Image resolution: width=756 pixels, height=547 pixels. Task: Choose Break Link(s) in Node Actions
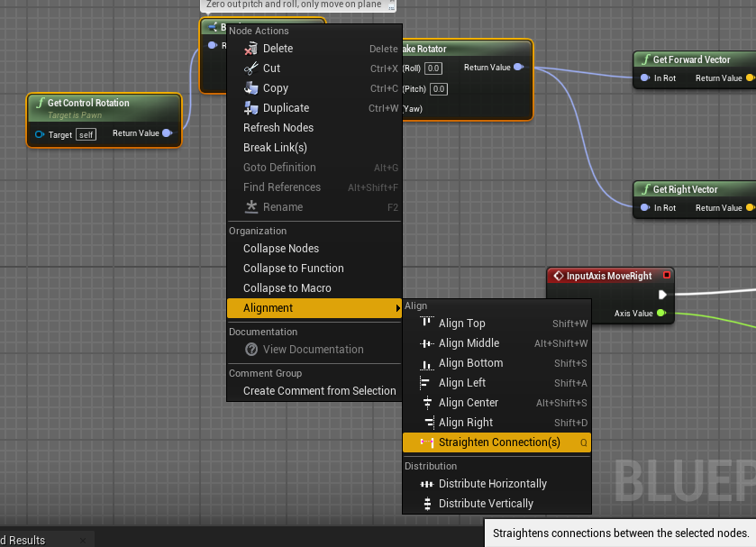point(314,148)
